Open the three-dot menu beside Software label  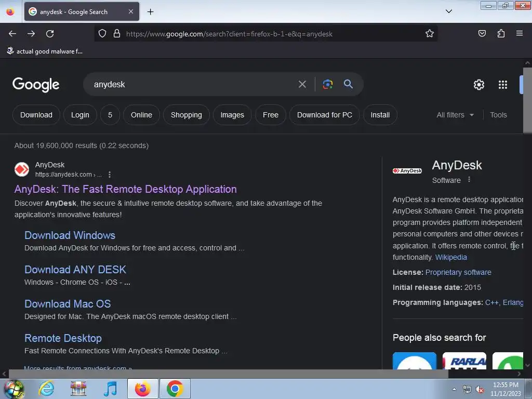(469, 179)
